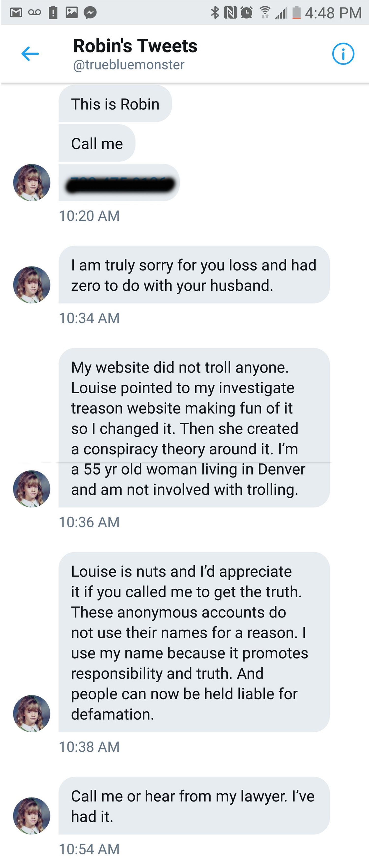Tap the redacted phone number message
Viewport: 369px width, 868px height.
119,183
